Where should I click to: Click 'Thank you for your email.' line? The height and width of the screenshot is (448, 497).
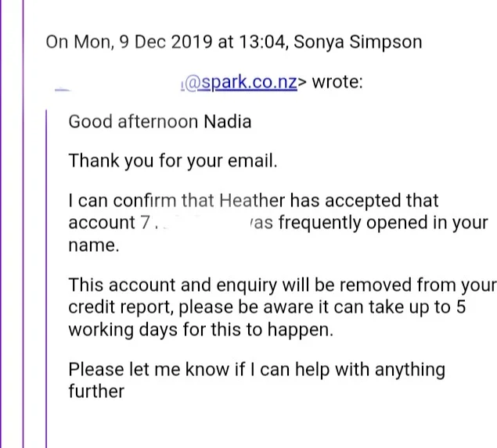click(x=173, y=162)
